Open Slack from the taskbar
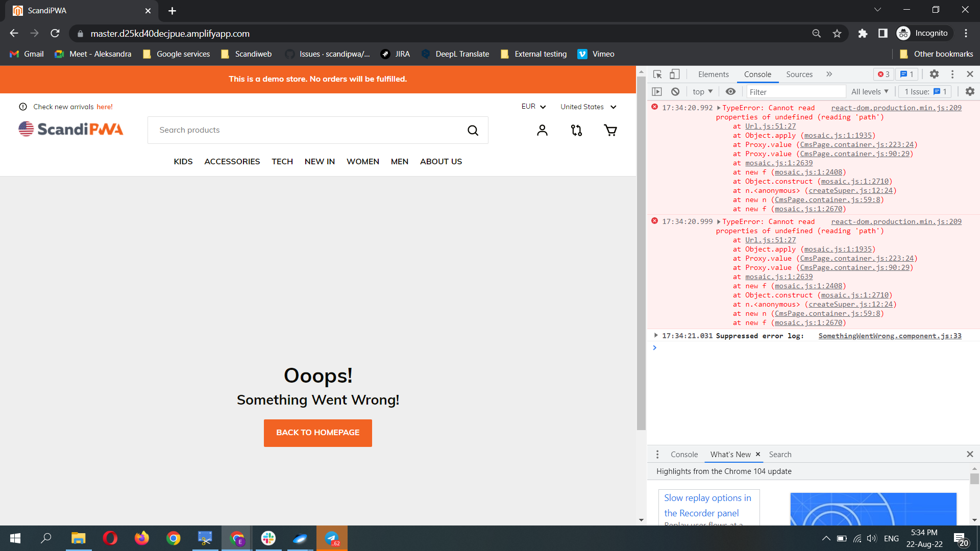The width and height of the screenshot is (980, 551). [x=268, y=538]
